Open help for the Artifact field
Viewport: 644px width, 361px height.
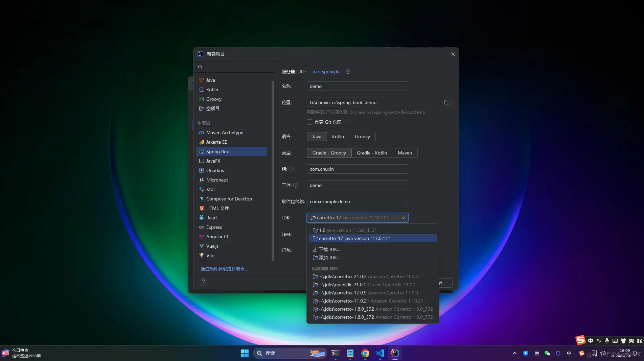click(x=296, y=185)
